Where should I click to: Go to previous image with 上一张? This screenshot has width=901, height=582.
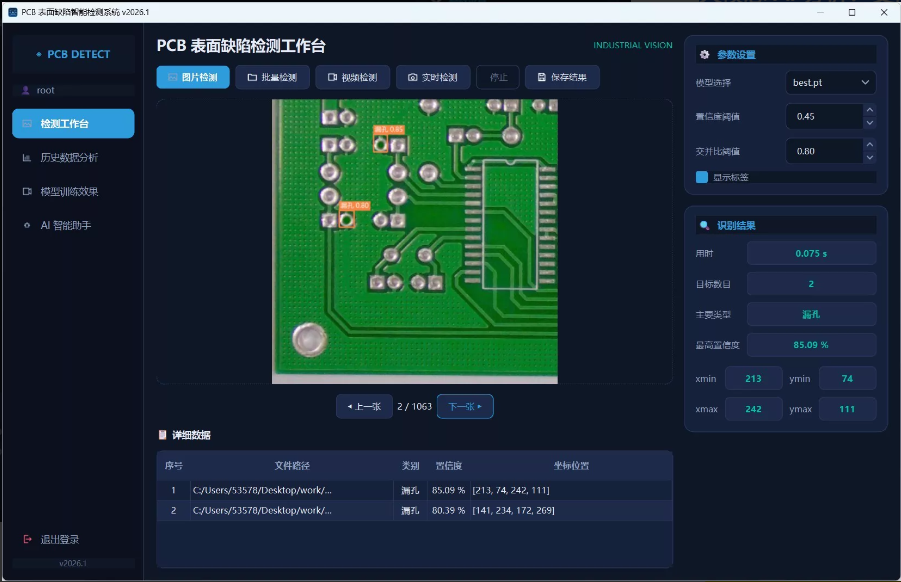pos(364,406)
